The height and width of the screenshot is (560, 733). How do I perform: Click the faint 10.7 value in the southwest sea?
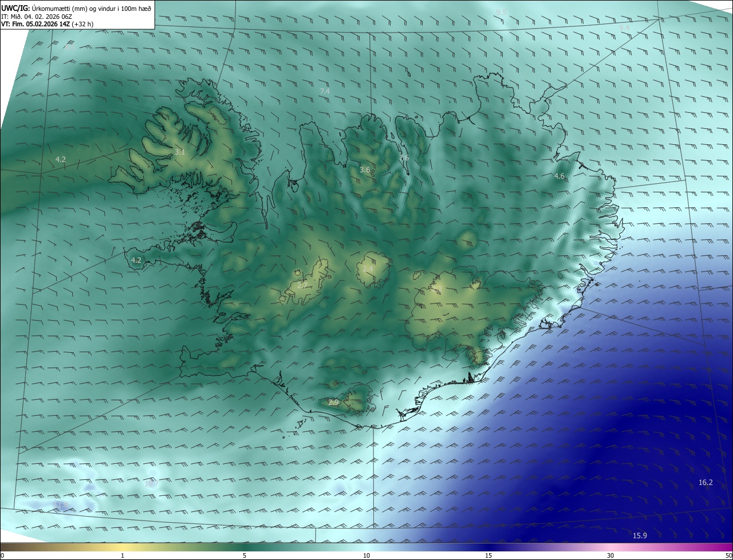(x=151, y=483)
